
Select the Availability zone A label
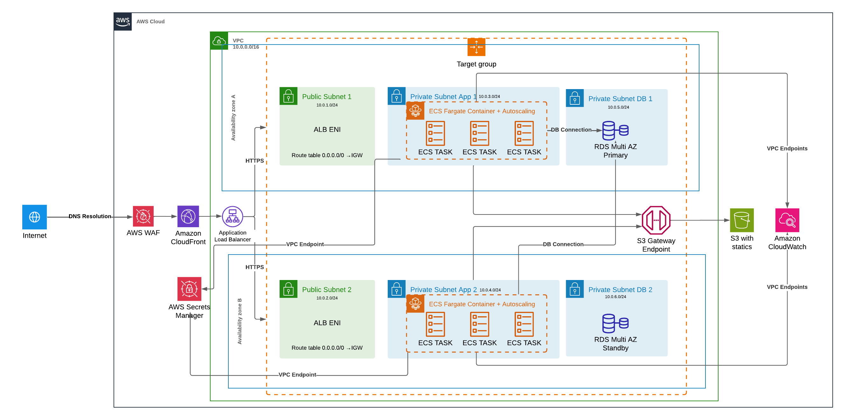click(233, 118)
